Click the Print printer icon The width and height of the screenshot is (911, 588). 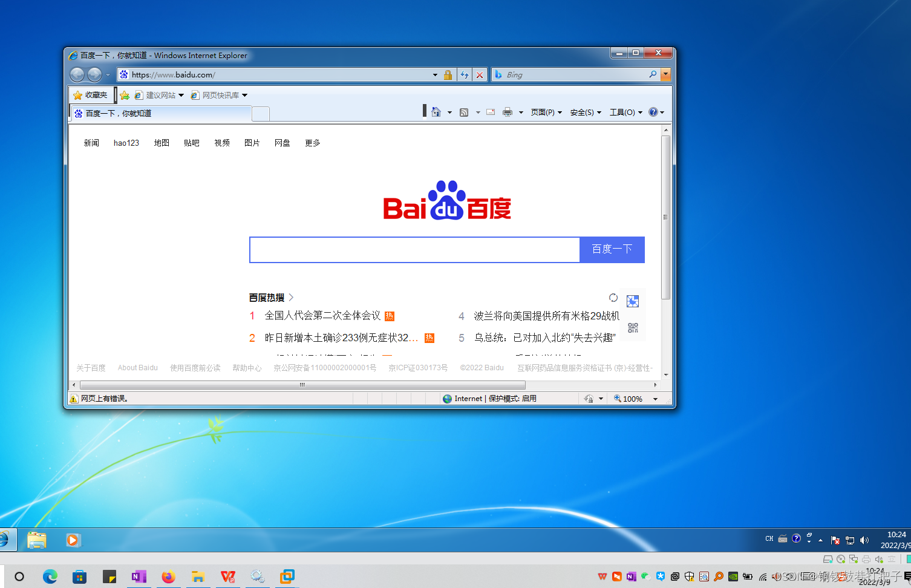508,112
